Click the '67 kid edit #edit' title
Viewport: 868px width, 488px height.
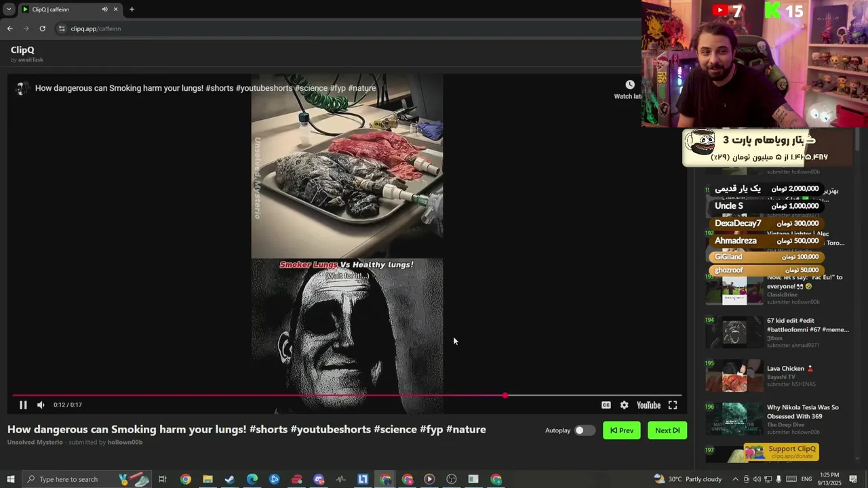click(808, 325)
